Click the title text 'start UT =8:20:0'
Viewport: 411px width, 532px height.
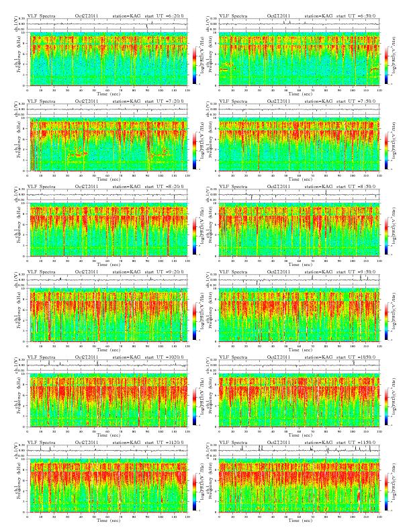(x=165, y=187)
